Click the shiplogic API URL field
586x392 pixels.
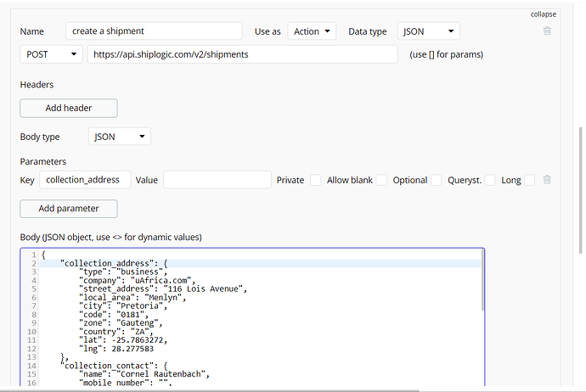click(x=242, y=54)
